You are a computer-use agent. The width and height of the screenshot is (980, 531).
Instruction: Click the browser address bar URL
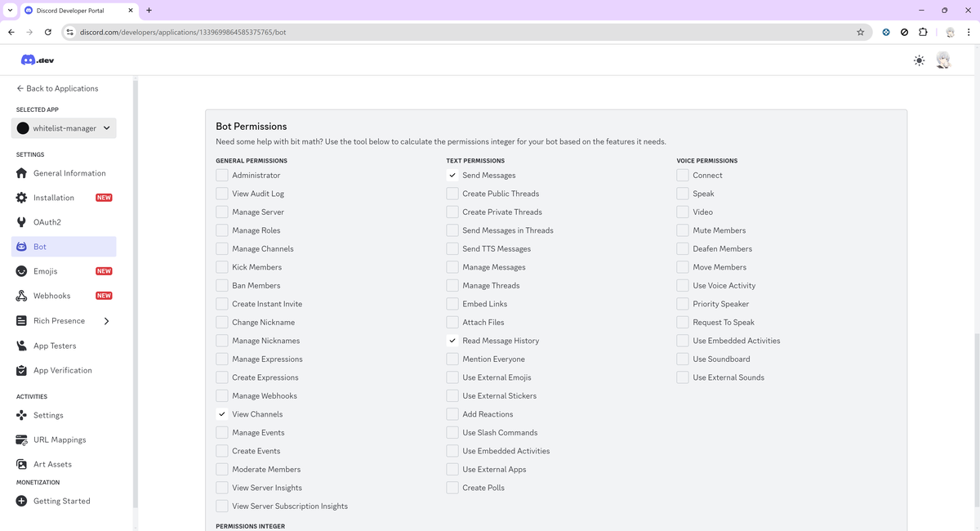pos(183,32)
